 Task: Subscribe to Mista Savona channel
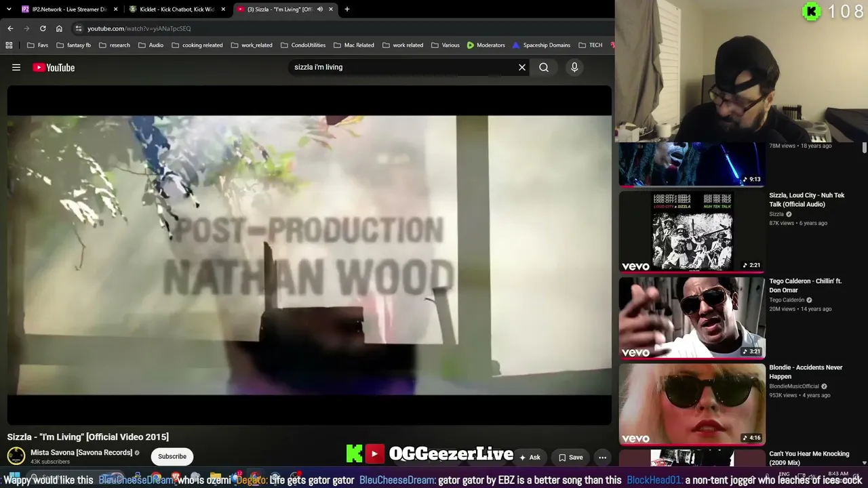[172, 456]
